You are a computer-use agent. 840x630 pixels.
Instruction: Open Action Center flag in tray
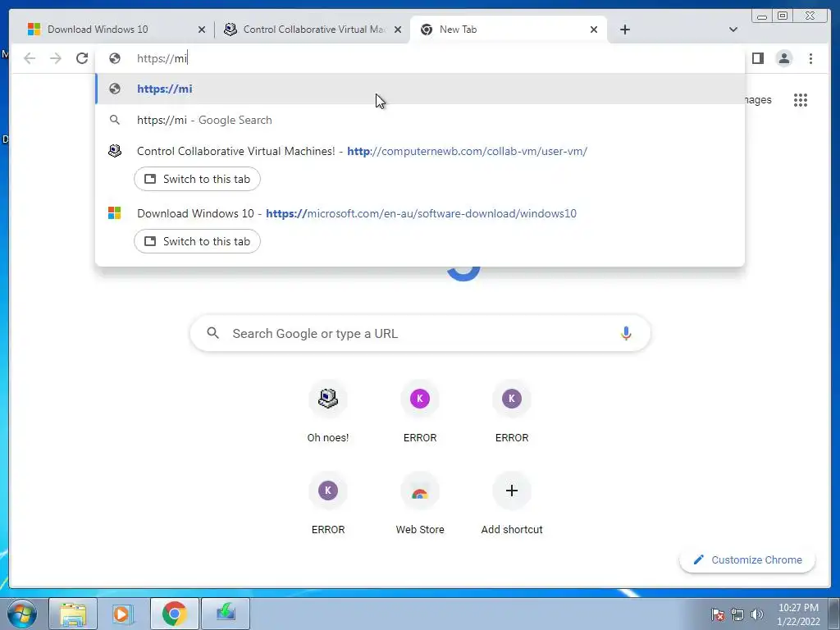click(x=717, y=614)
